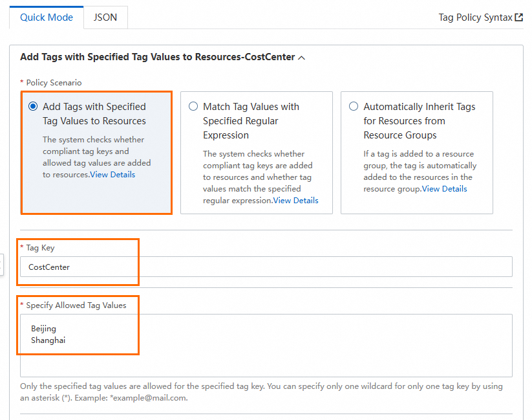Switch to the Quick Mode tab

click(47, 17)
